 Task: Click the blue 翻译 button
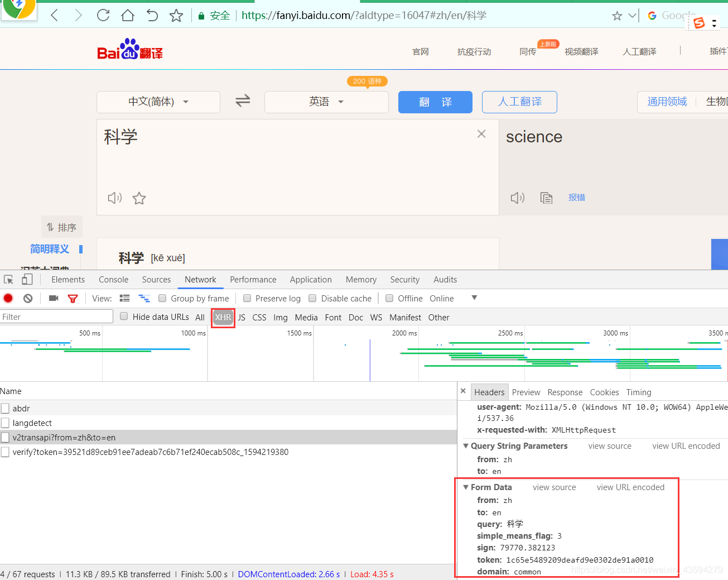pos(435,102)
